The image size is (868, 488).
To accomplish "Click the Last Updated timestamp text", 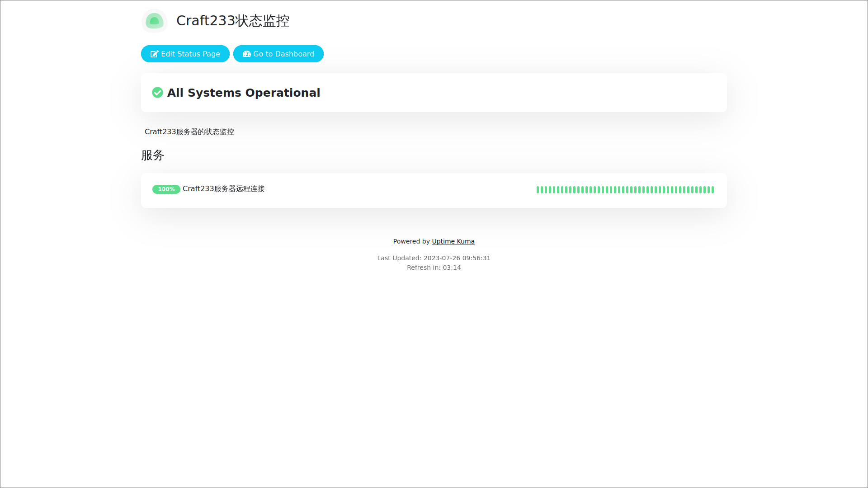I will tap(434, 258).
